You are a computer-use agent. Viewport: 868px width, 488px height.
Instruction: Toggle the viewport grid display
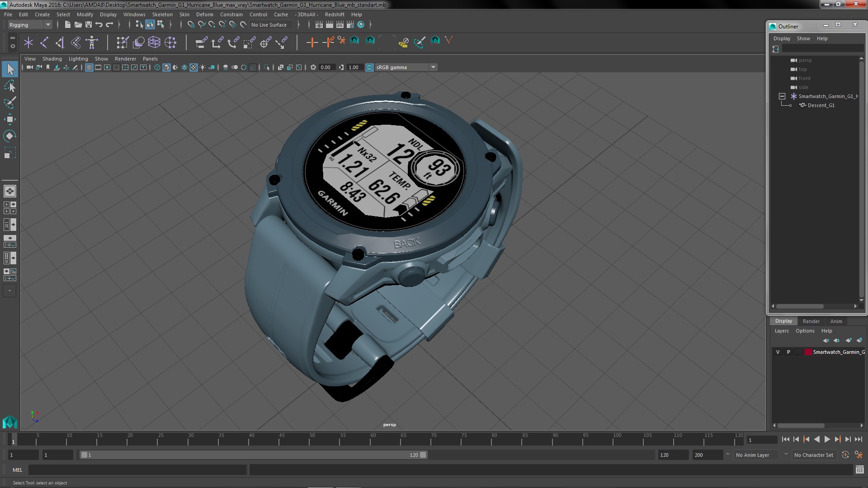pos(89,67)
